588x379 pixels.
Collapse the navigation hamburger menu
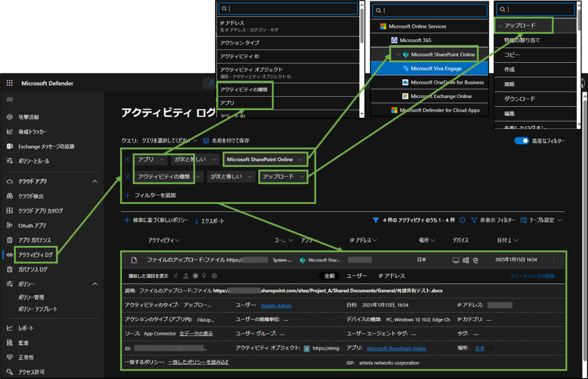coord(9,99)
